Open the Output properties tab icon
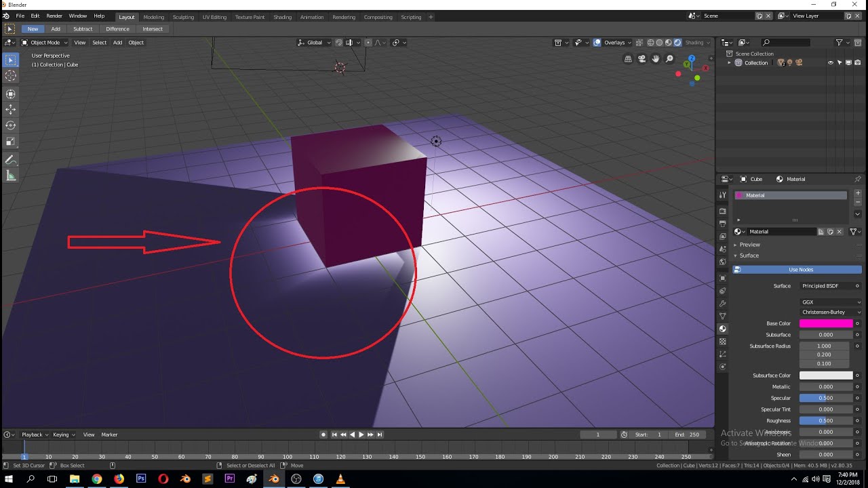 pyautogui.click(x=723, y=223)
